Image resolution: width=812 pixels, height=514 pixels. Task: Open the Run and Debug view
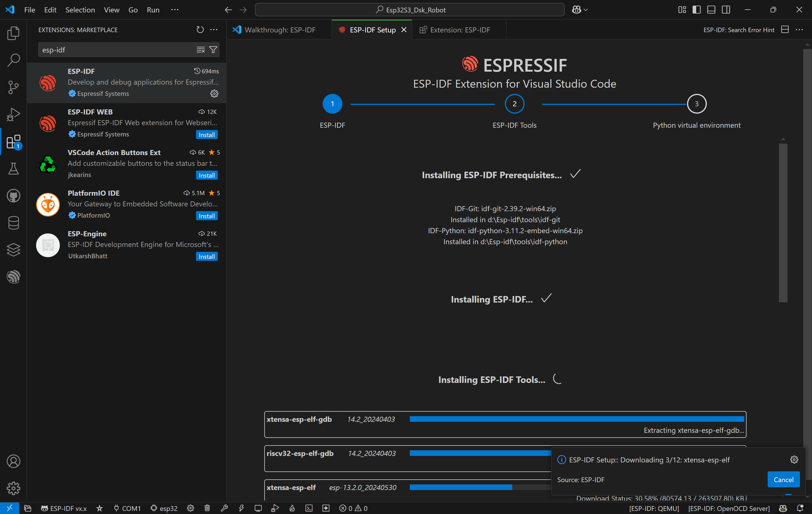[x=14, y=114]
